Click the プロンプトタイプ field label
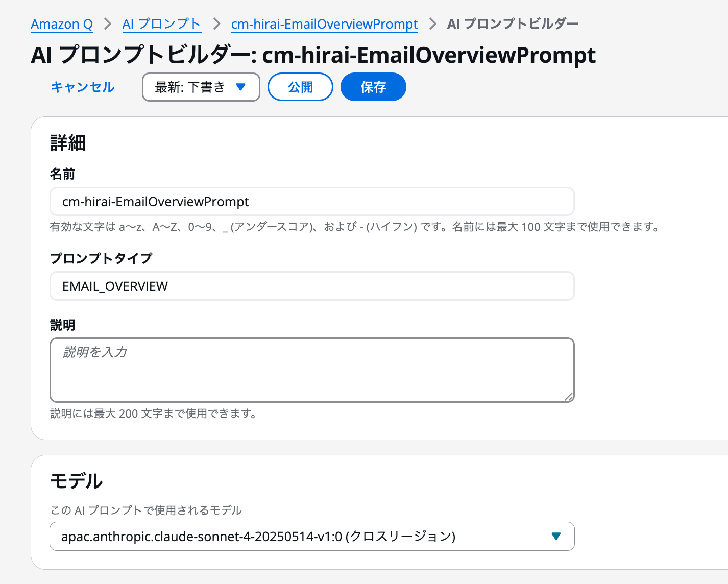The image size is (728, 584). pyautogui.click(x=101, y=258)
